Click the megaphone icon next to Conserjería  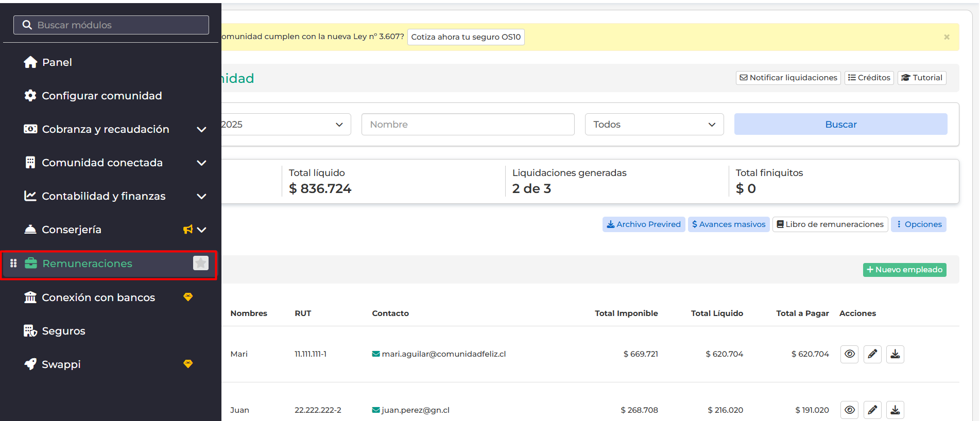pyautogui.click(x=188, y=230)
